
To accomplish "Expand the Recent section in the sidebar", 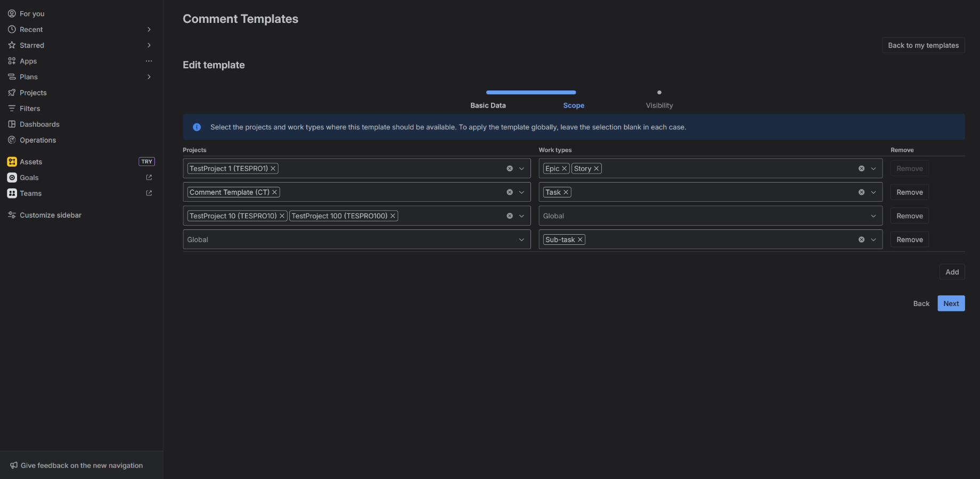I will click(x=149, y=29).
